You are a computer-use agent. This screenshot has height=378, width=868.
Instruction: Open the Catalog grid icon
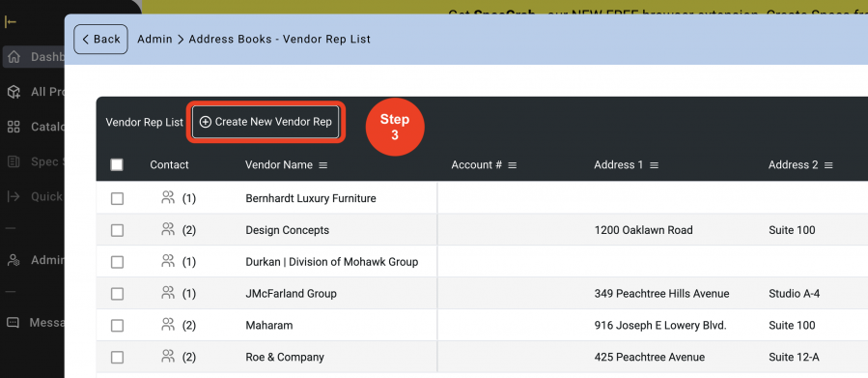[14, 127]
